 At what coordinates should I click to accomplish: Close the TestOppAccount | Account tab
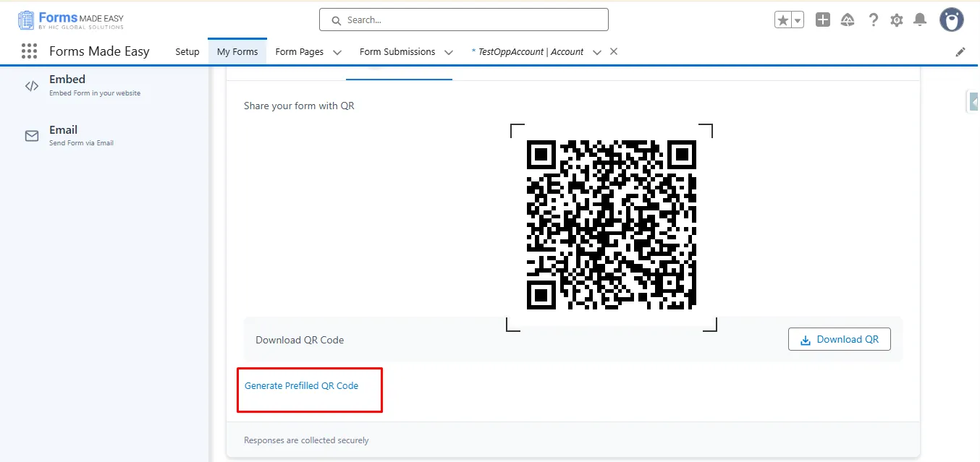614,51
